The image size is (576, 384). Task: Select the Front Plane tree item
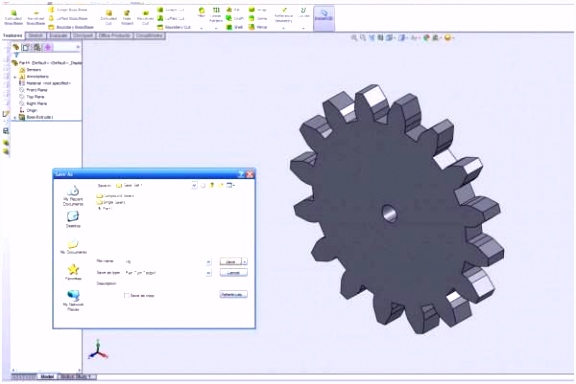pyautogui.click(x=33, y=90)
